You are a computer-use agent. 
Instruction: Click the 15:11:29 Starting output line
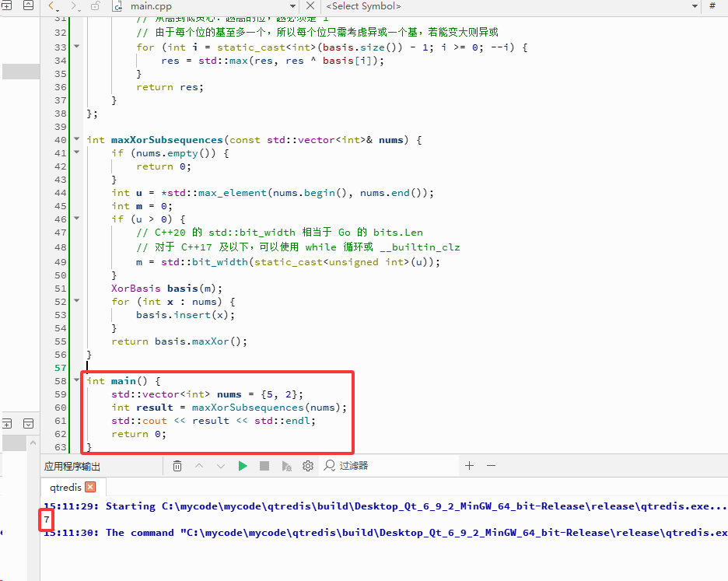385,506
